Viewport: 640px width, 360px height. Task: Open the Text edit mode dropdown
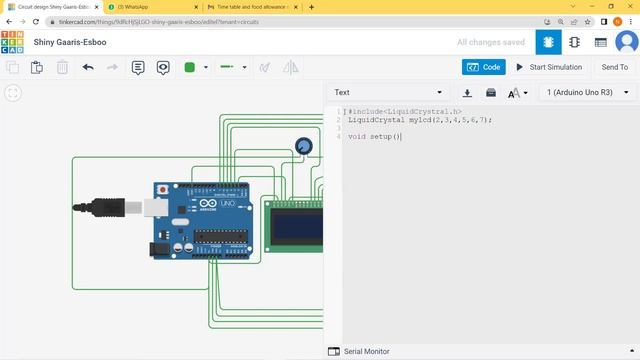pyautogui.click(x=388, y=93)
